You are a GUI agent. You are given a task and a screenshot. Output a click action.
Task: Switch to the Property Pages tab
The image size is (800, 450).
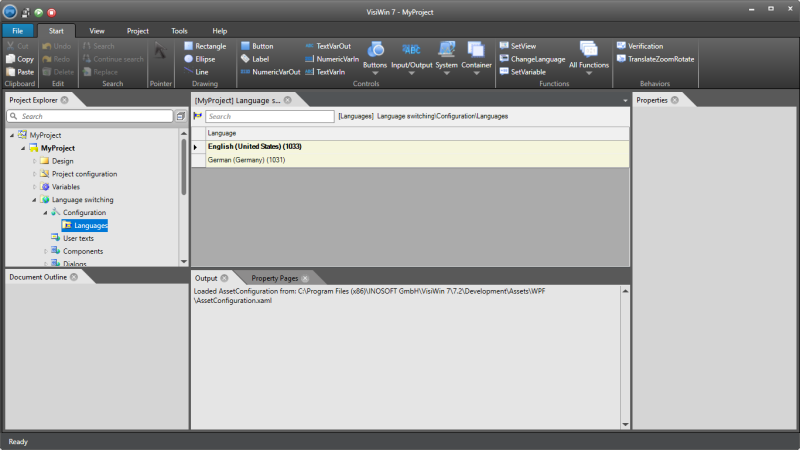[x=274, y=278]
